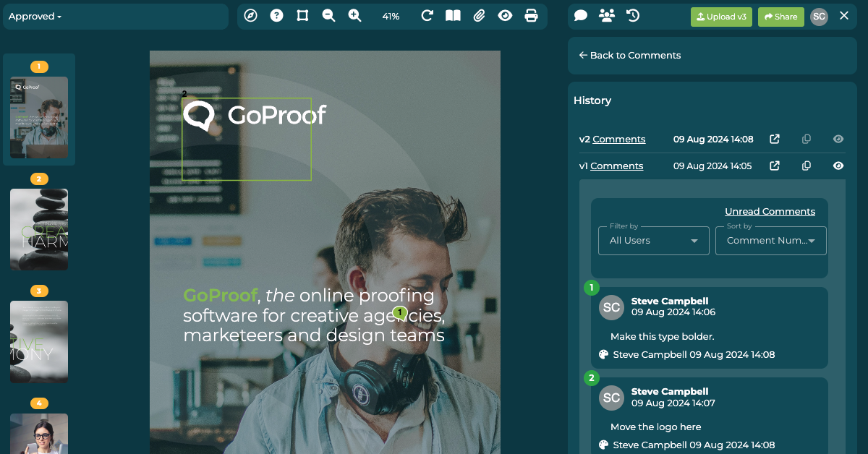
Task: Select the crop area tool
Action: click(x=302, y=16)
